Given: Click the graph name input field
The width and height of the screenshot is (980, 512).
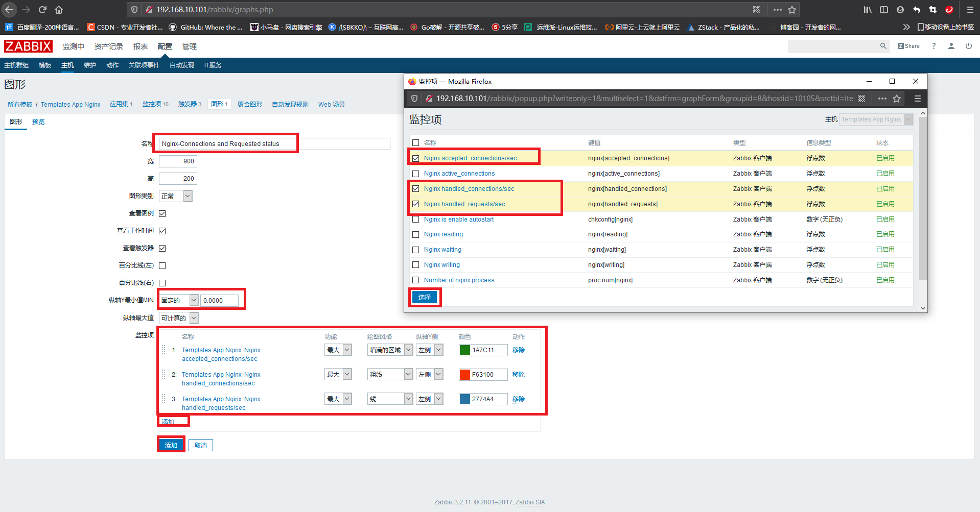Looking at the screenshot, I should [274, 143].
